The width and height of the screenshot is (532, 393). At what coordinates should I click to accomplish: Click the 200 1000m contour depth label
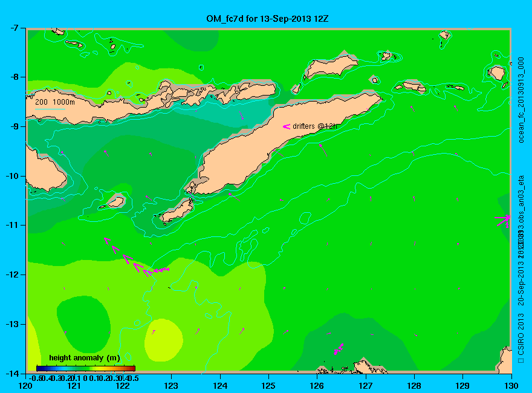click(x=55, y=102)
